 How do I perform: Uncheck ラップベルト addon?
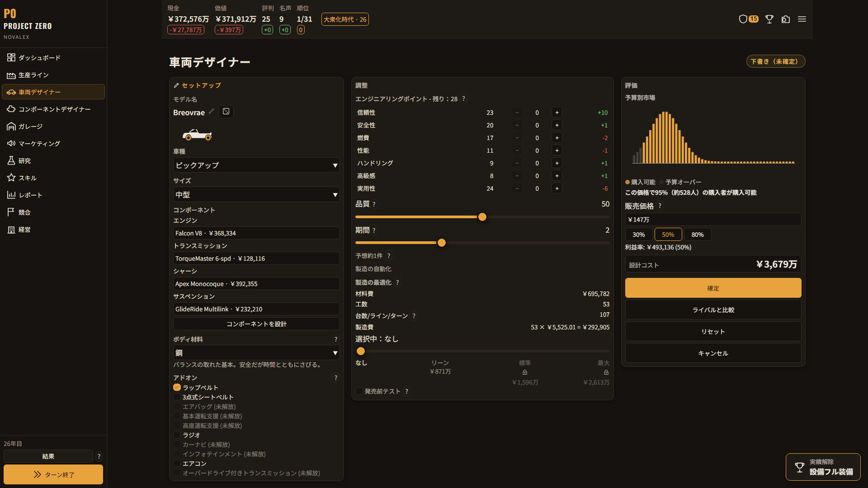(x=177, y=387)
